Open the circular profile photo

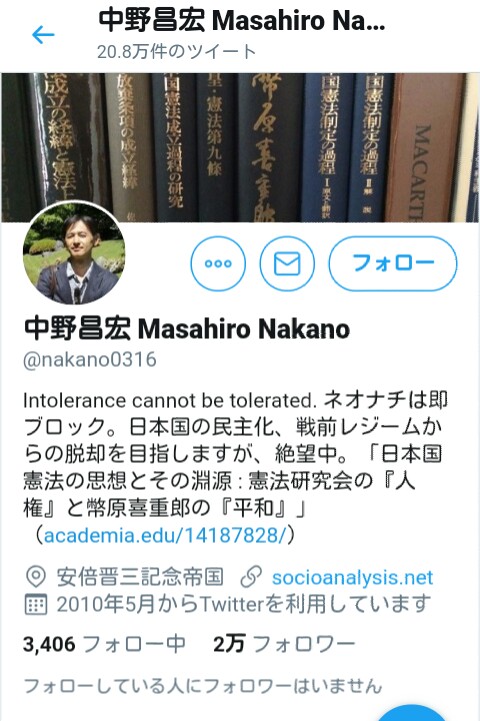pos(74,253)
